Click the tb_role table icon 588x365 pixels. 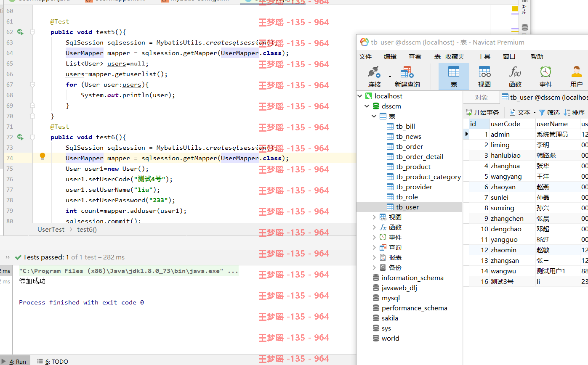click(390, 197)
